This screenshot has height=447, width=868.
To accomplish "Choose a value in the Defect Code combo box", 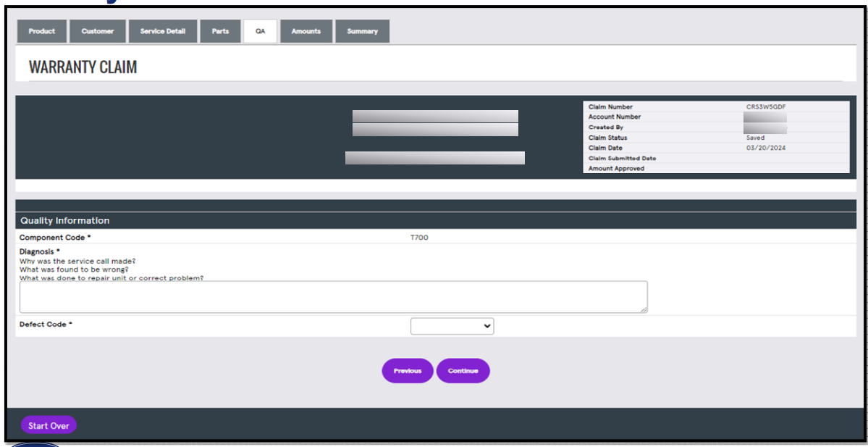I will [452, 325].
